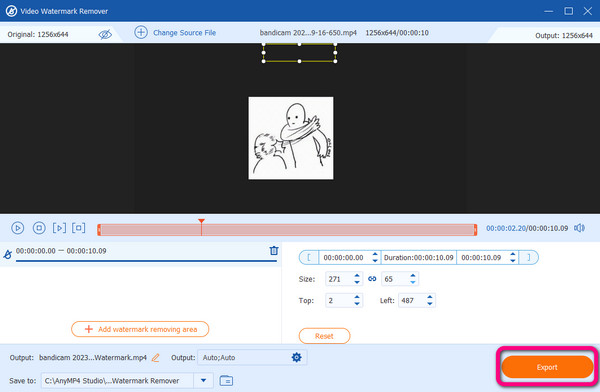
Task: Decrease the Top position value
Action: 357,304
